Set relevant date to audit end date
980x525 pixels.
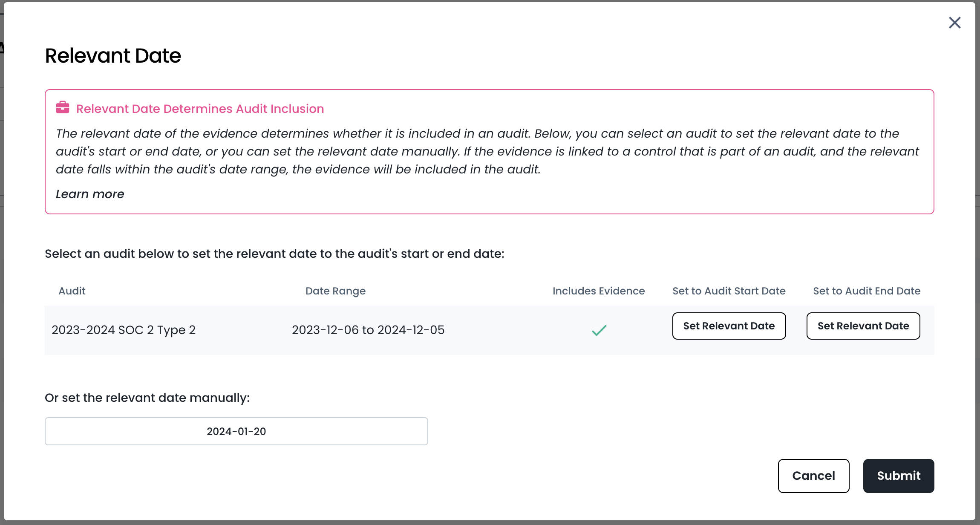click(863, 326)
